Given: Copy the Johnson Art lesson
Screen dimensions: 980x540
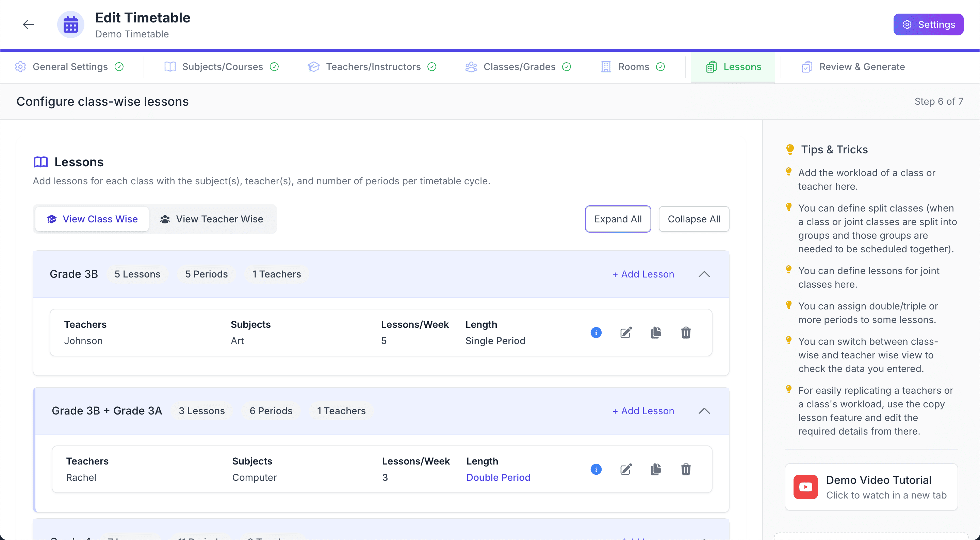Looking at the screenshot, I should pos(656,333).
